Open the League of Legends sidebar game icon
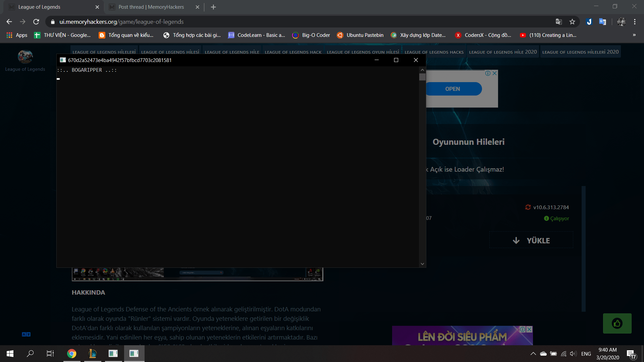The image size is (644, 362). (25, 57)
